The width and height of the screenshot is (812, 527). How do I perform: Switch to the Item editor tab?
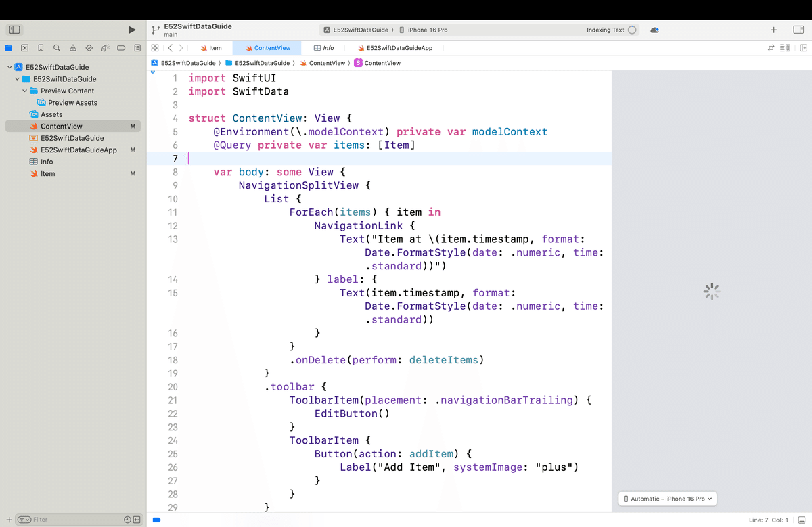tap(210, 48)
